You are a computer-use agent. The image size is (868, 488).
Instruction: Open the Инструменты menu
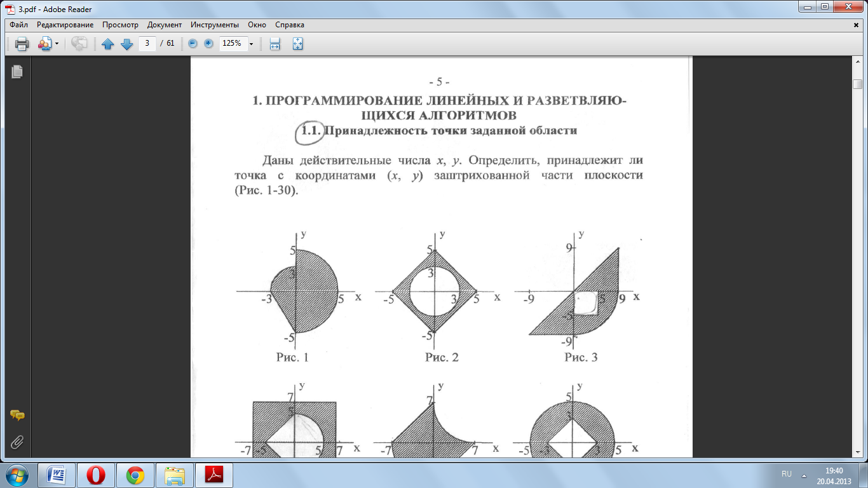tap(215, 25)
